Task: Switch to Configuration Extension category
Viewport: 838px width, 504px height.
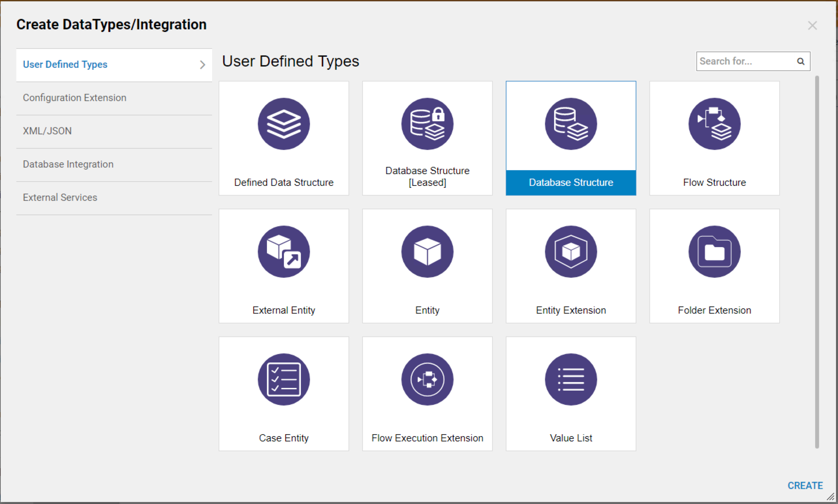Action: [x=114, y=98]
